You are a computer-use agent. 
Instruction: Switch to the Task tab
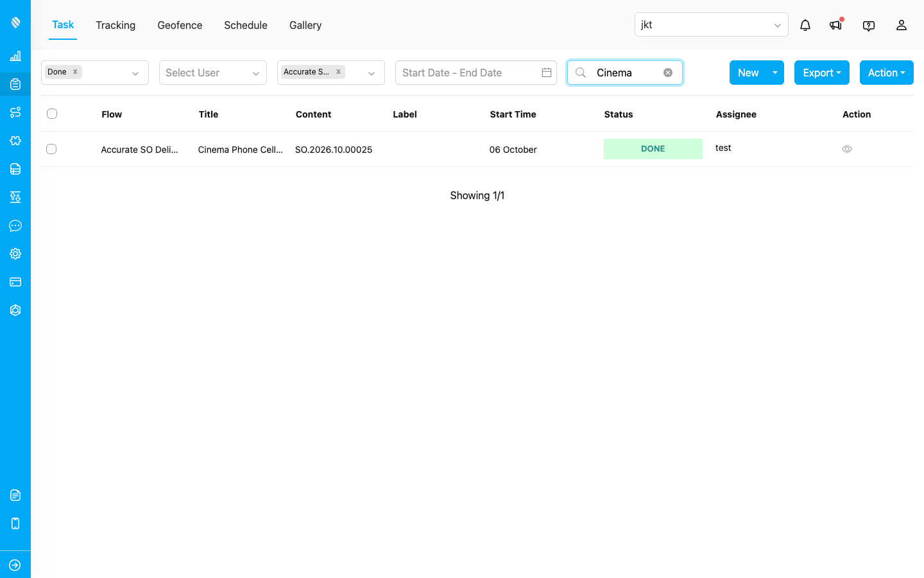[63, 25]
